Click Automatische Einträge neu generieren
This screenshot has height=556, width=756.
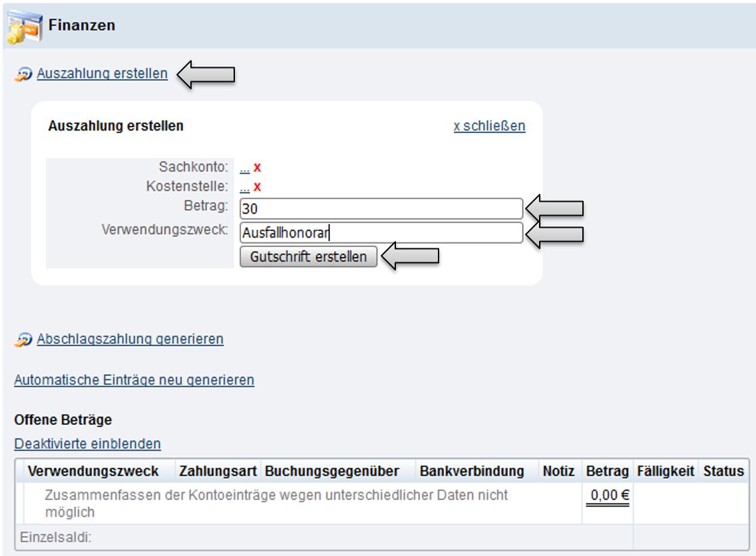(x=134, y=380)
